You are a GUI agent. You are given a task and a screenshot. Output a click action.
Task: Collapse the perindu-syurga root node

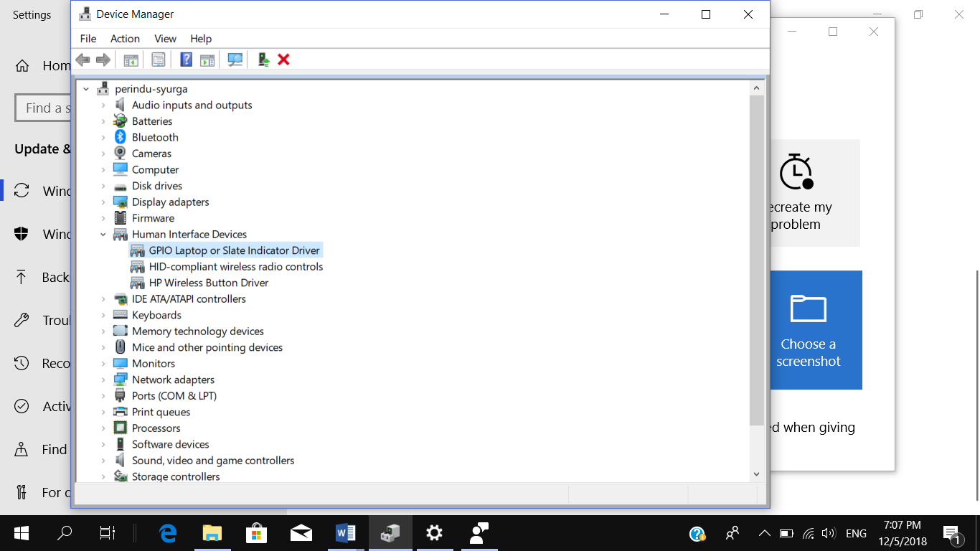[86, 89]
